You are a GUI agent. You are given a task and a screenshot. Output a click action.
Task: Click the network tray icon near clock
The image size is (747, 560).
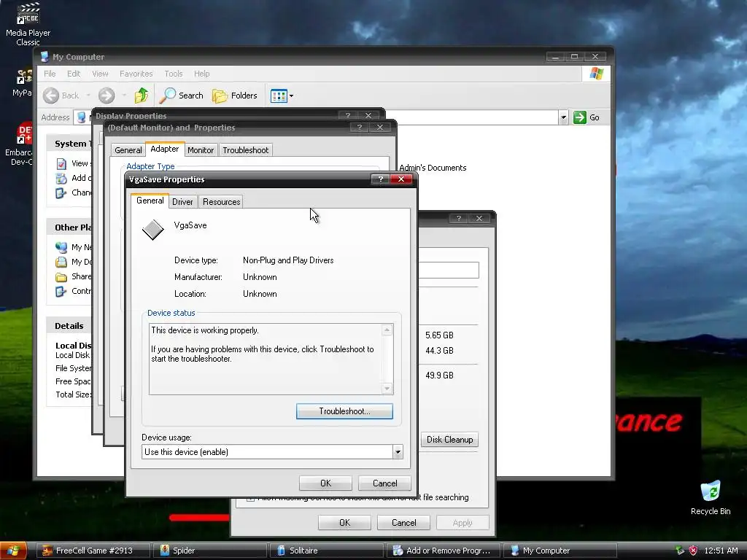(x=680, y=551)
